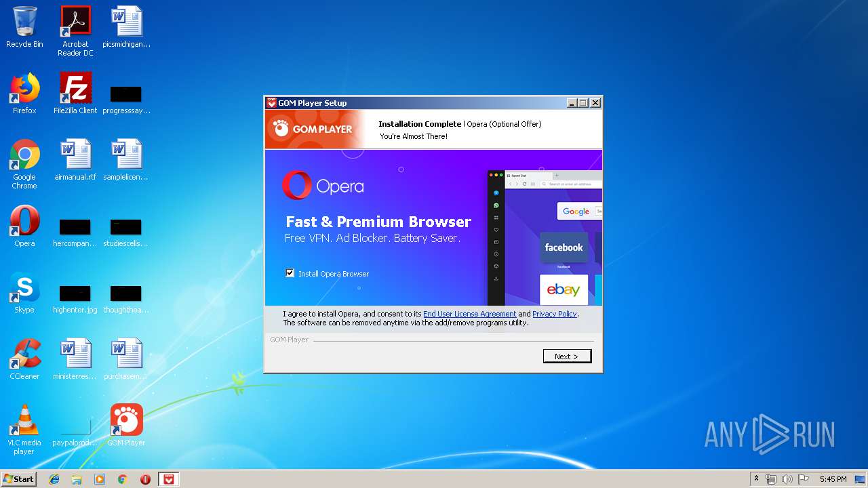
Task: Show hidden system tray icons
Action: coord(756,479)
